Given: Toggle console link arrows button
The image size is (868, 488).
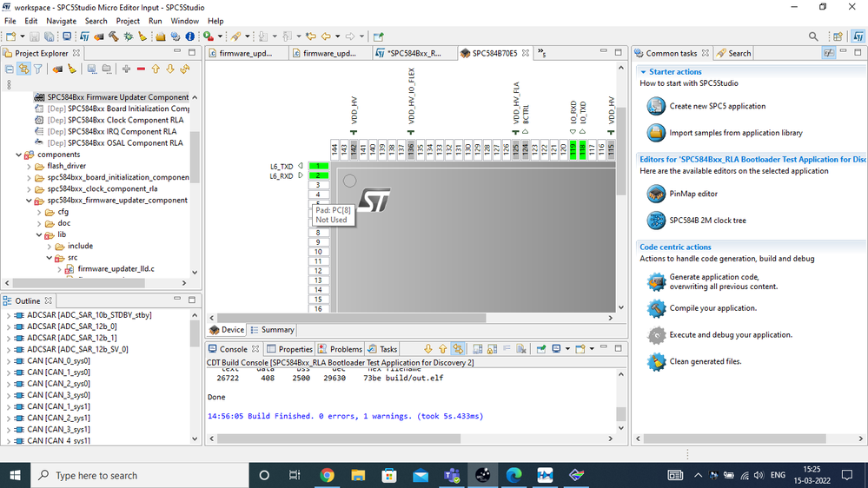Looking at the screenshot, I should coord(458,349).
